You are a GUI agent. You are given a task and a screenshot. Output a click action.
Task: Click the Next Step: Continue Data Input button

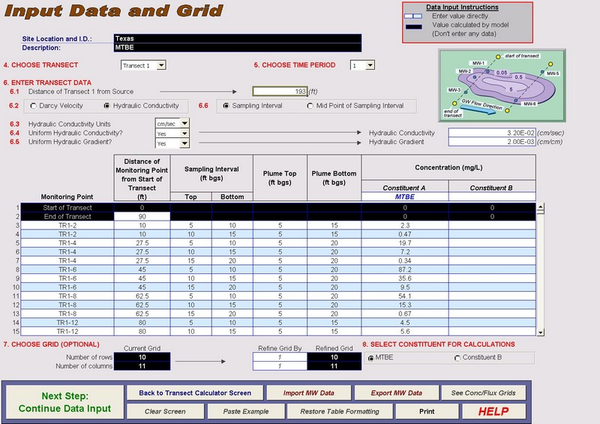pyautogui.click(x=61, y=400)
